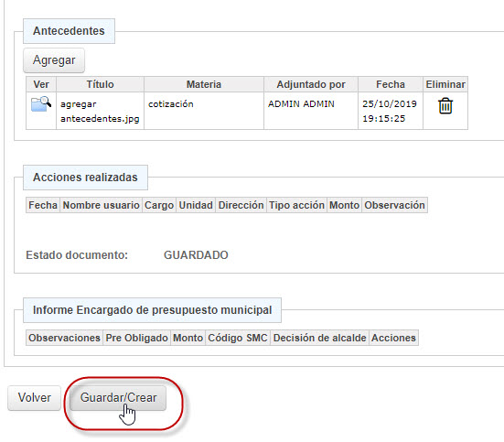Select the Título column header

tap(100, 84)
